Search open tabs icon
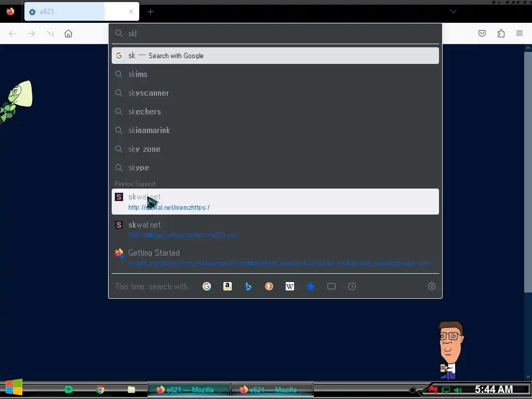 pos(331,286)
